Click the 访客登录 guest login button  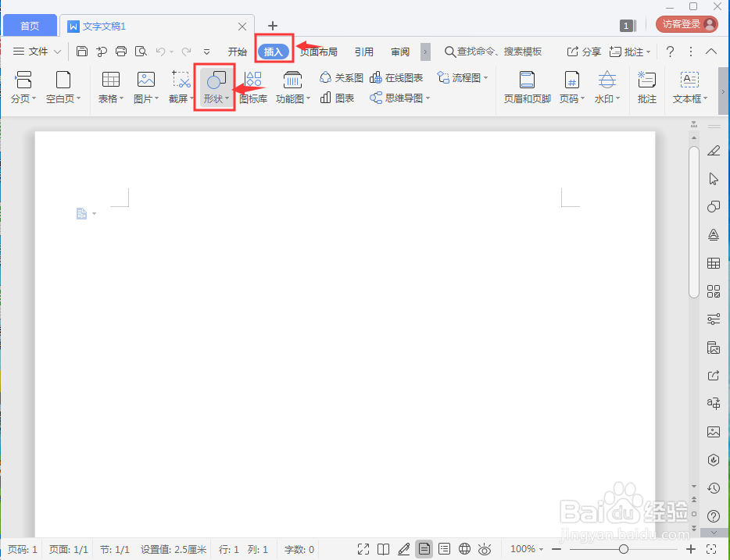point(687,24)
